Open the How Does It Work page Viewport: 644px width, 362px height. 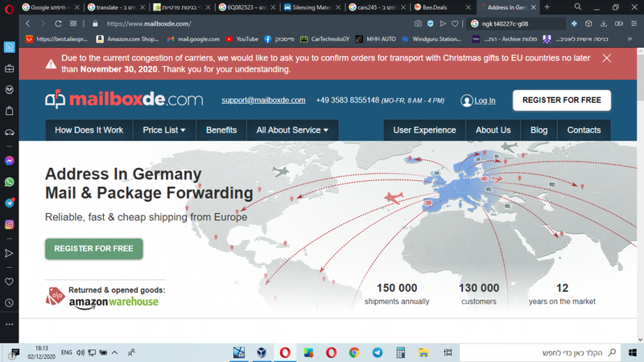point(89,130)
